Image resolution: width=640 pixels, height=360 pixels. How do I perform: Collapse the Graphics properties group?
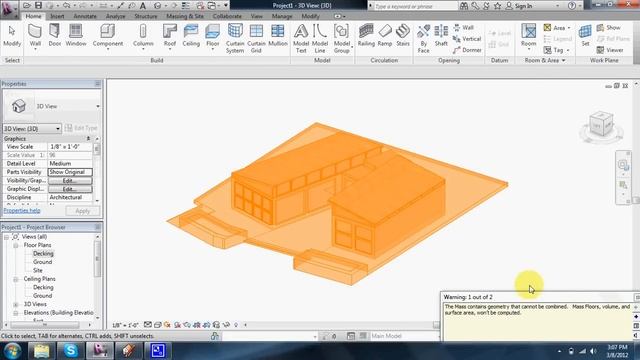[88, 139]
